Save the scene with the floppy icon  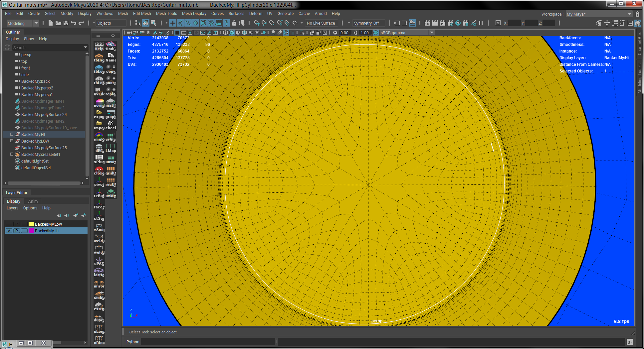[x=66, y=23]
